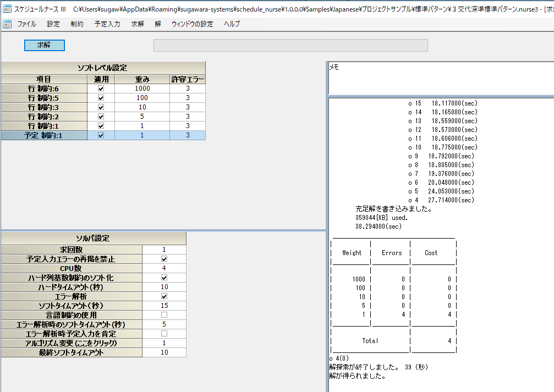Open the ファイル menu

(27, 24)
